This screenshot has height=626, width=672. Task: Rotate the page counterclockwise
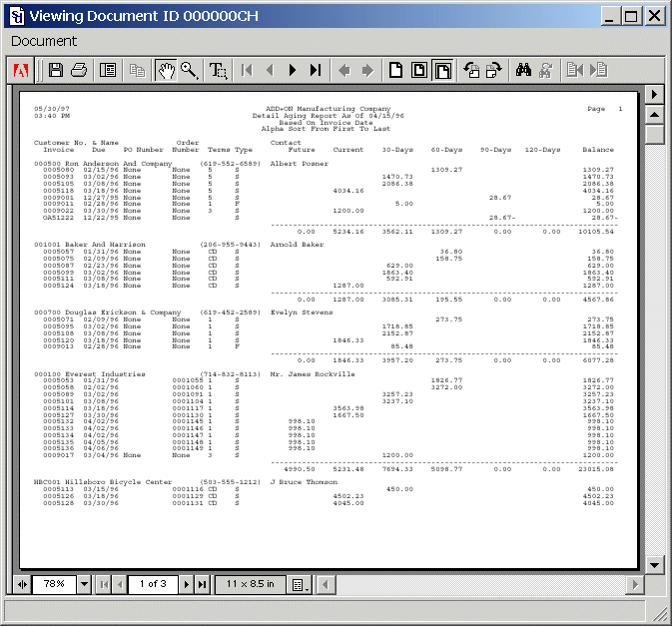472,70
